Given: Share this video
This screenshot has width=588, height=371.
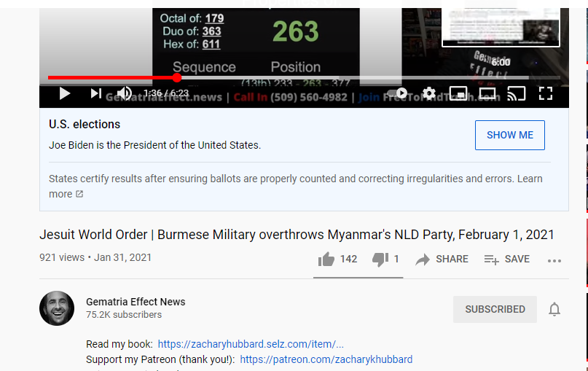Looking at the screenshot, I should pos(442,259).
